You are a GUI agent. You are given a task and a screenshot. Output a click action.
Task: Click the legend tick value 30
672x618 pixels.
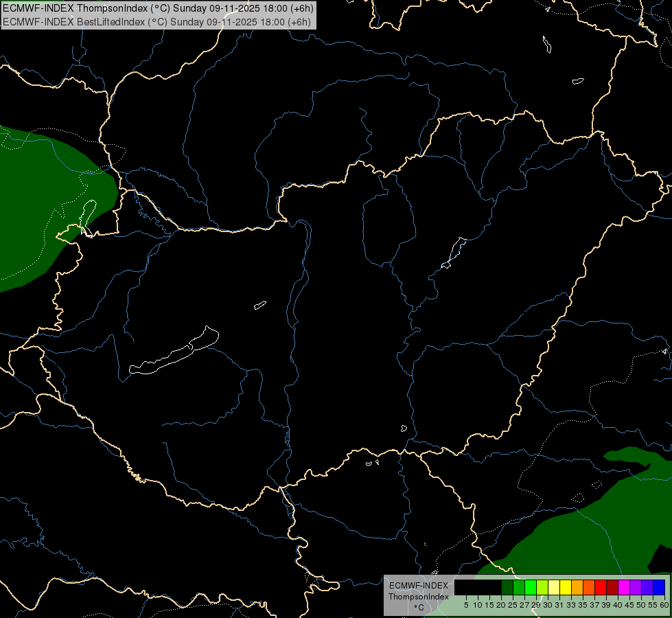pos(548,605)
